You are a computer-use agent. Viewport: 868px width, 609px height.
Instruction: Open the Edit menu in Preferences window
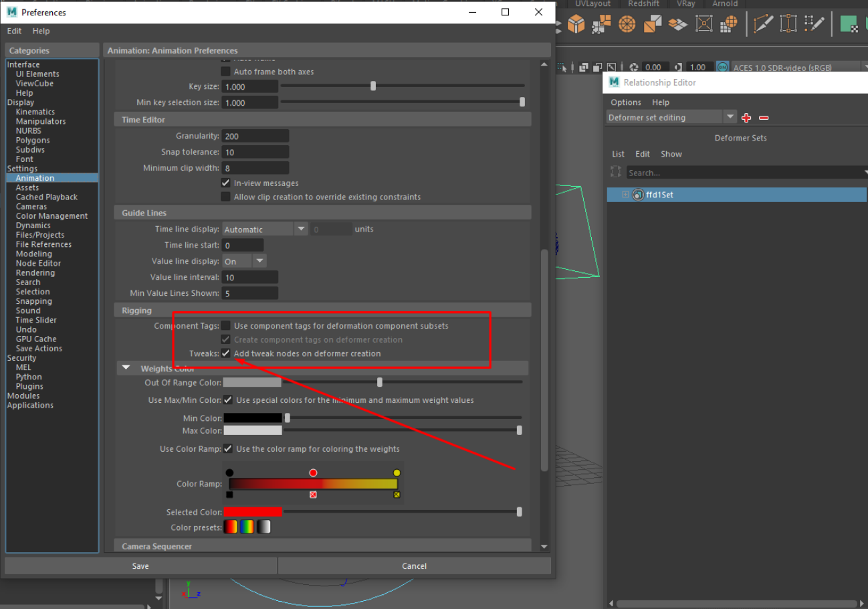[14, 31]
